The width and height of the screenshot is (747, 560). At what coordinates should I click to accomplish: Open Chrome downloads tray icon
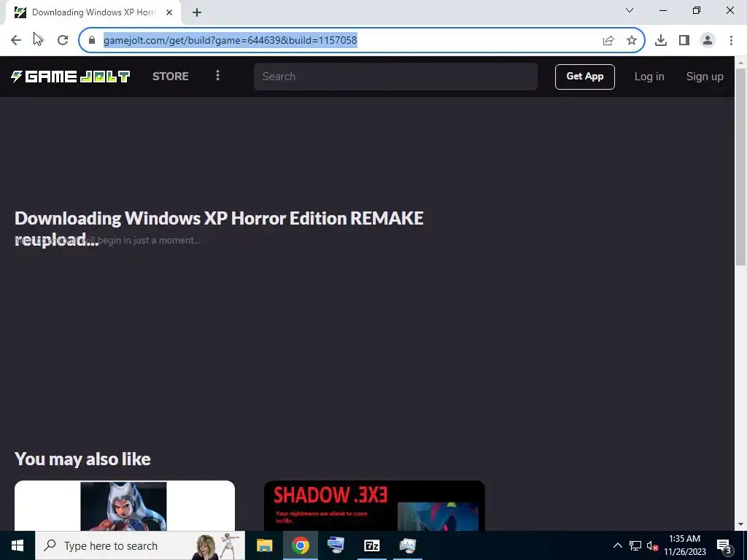pyautogui.click(x=661, y=41)
